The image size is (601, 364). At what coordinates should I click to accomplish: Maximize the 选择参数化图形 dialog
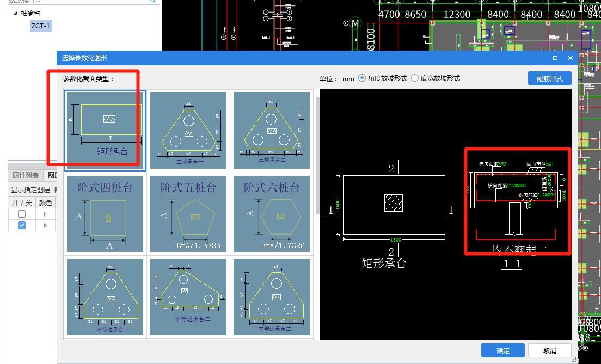pos(555,58)
